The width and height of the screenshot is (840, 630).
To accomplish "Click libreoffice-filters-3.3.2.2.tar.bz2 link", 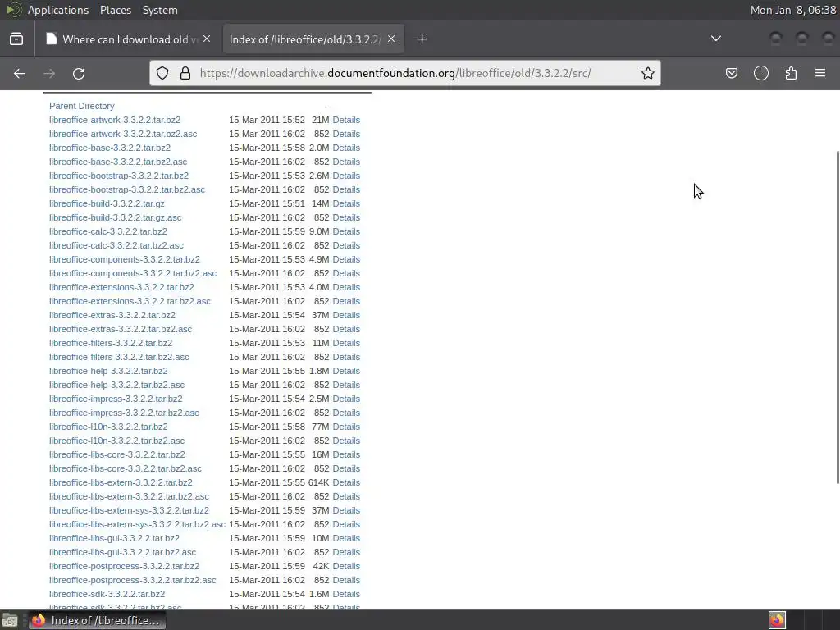I will pyautogui.click(x=111, y=343).
